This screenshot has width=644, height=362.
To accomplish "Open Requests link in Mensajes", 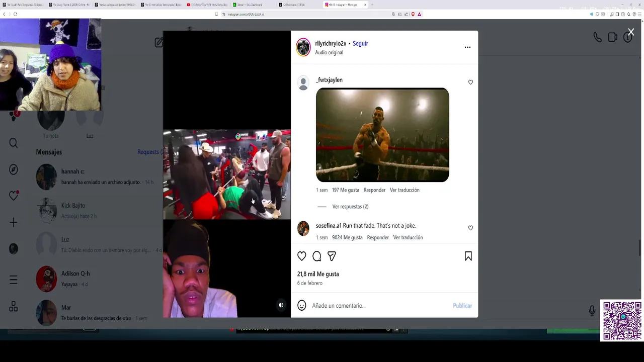I will click(149, 152).
